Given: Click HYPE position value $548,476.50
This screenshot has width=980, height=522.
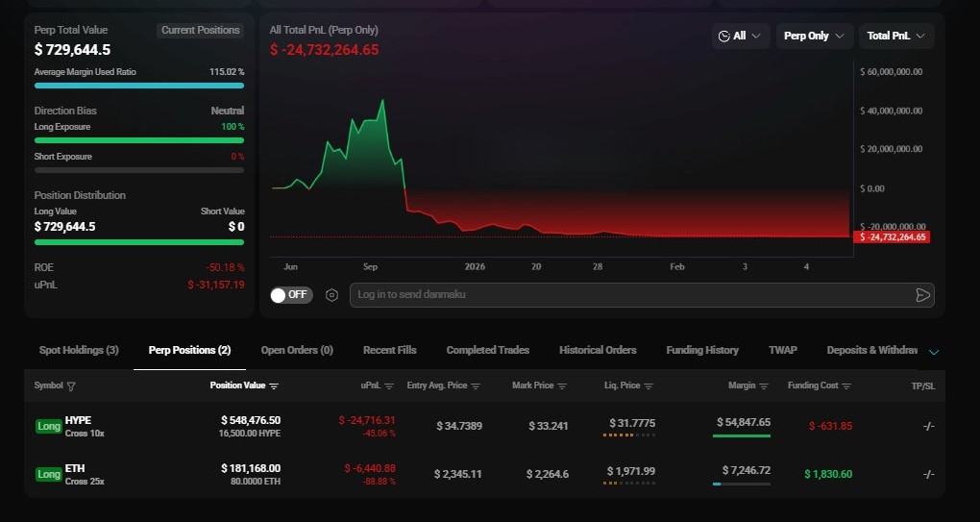Looking at the screenshot, I should click(251, 421).
